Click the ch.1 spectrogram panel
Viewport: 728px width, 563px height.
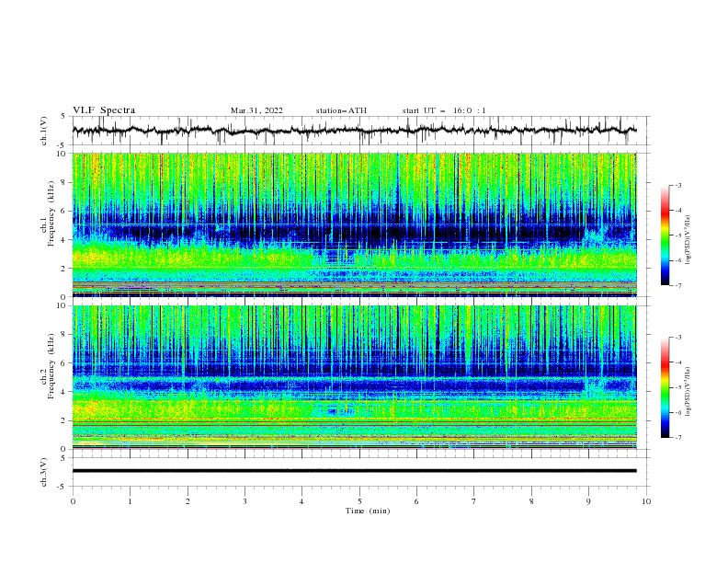click(354, 224)
